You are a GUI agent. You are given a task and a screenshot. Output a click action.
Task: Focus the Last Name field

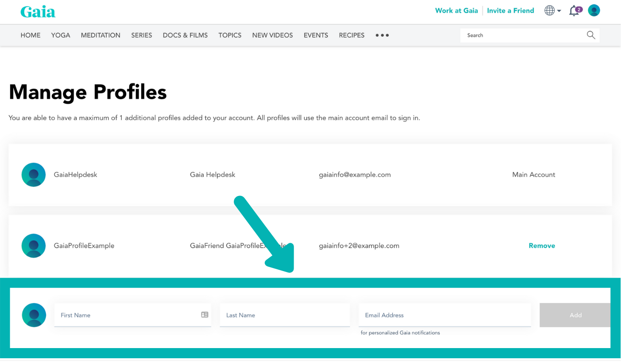pyautogui.click(x=285, y=315)
